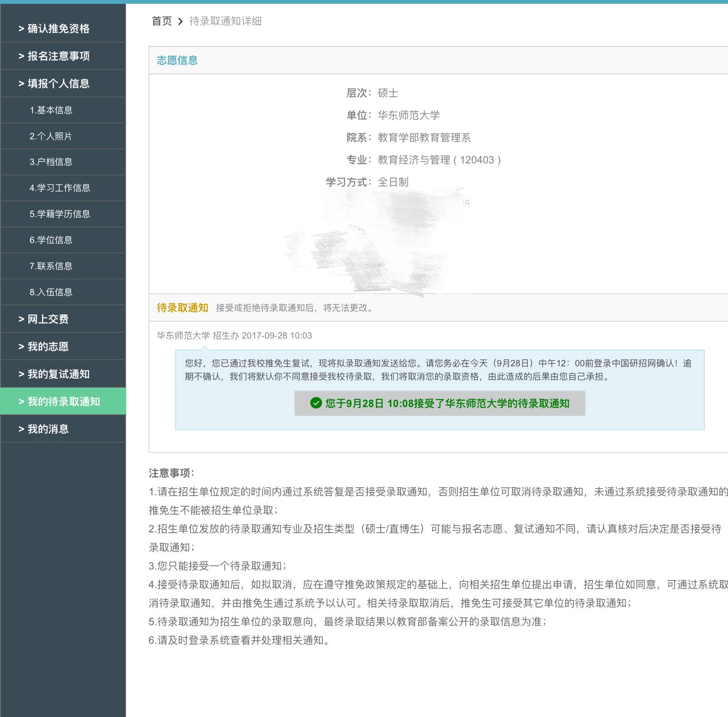Open 网上交费 in the sidebar
This screenshot has width=728, height=717.
tap(63, 319)
